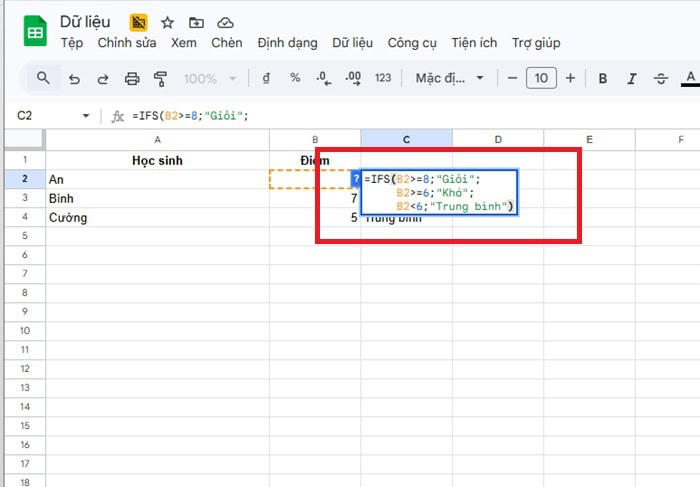This screenshot has height=487, width=700.
Task: Activate the paint format tool
Action: point(161,78)
